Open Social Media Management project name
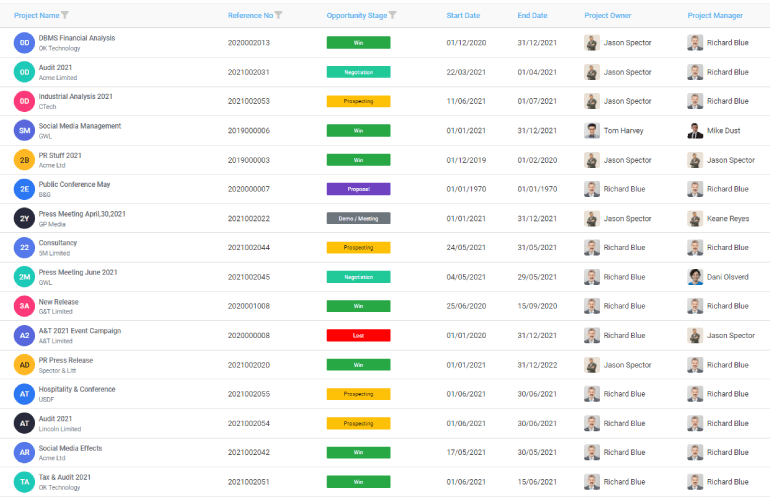Screen dimensions: 770x500 [80, 126]
